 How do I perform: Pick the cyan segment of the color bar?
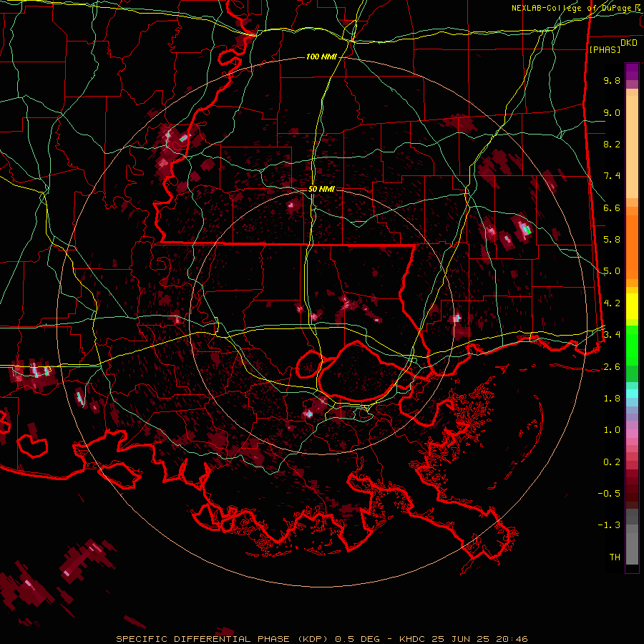(632, 394)
